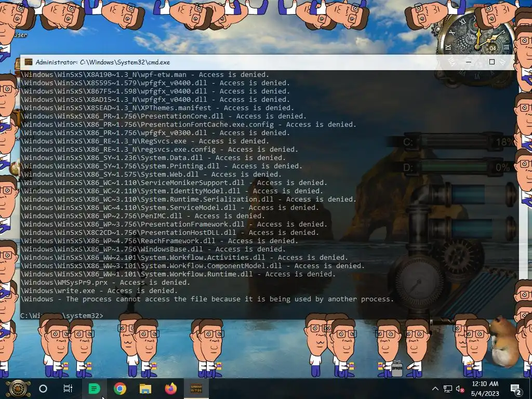The image size is (532, 399).
Task: Click the PresentationFramework.dll line
Action: [174, 224]
